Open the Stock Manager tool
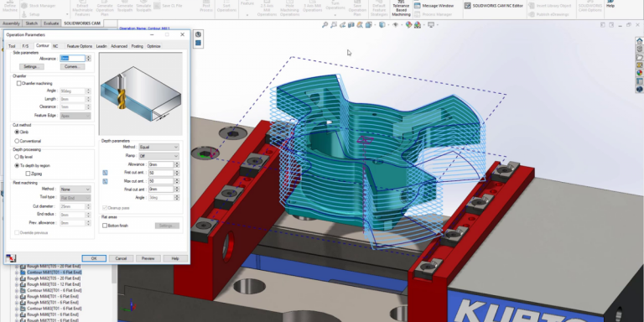Image resolution: width=644 pixels, height=322 pixels. [x=39, y=6]
